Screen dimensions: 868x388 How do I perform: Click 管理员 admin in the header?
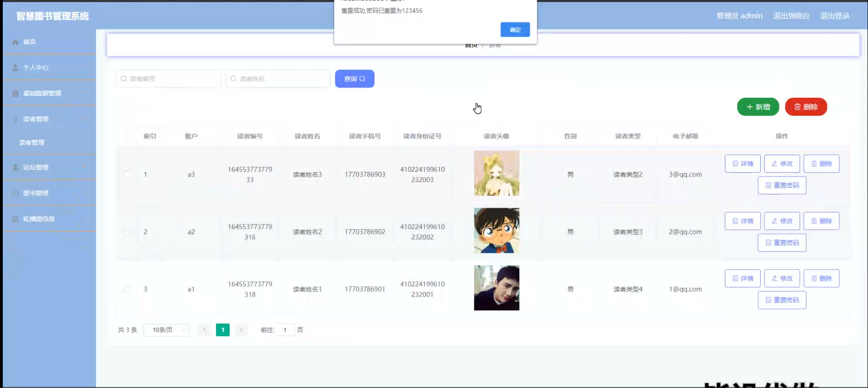coord(739,16)
